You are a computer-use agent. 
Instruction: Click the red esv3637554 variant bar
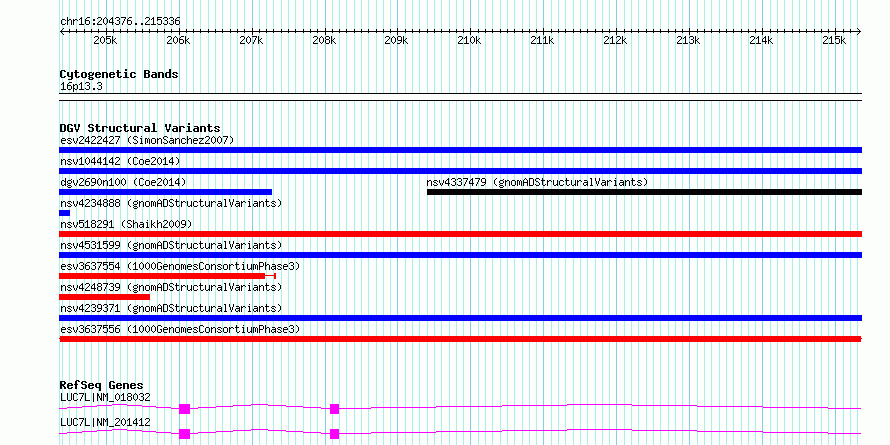[167, 276]
